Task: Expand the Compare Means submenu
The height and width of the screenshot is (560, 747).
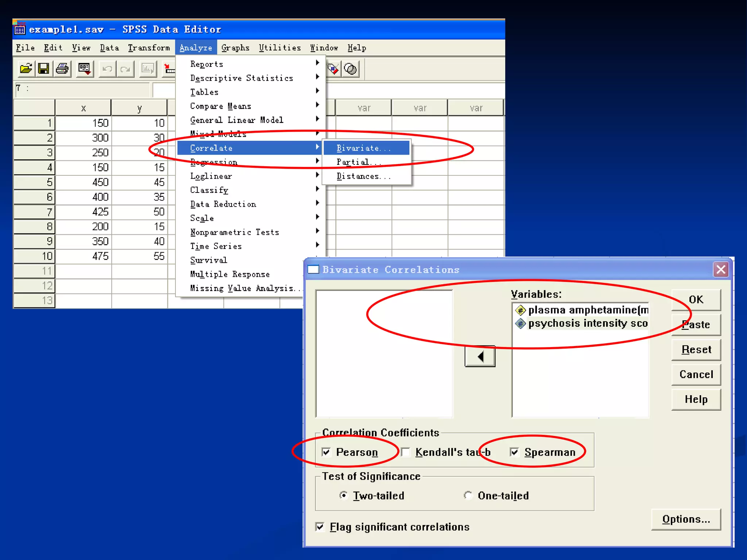Action: 221,106
